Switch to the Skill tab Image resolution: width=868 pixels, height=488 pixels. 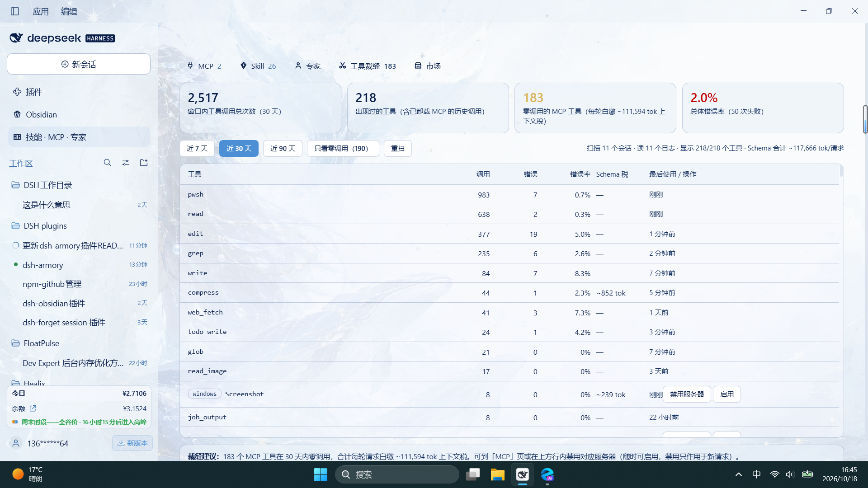[x=258, y=66]
